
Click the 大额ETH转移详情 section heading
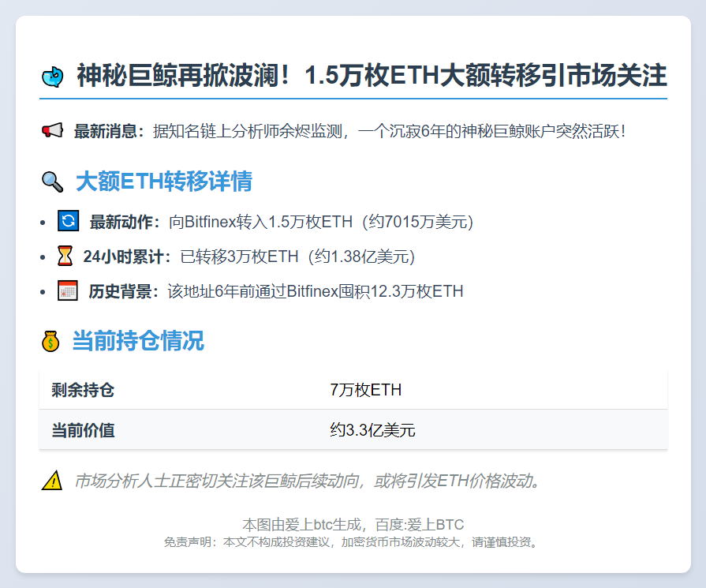163,182
